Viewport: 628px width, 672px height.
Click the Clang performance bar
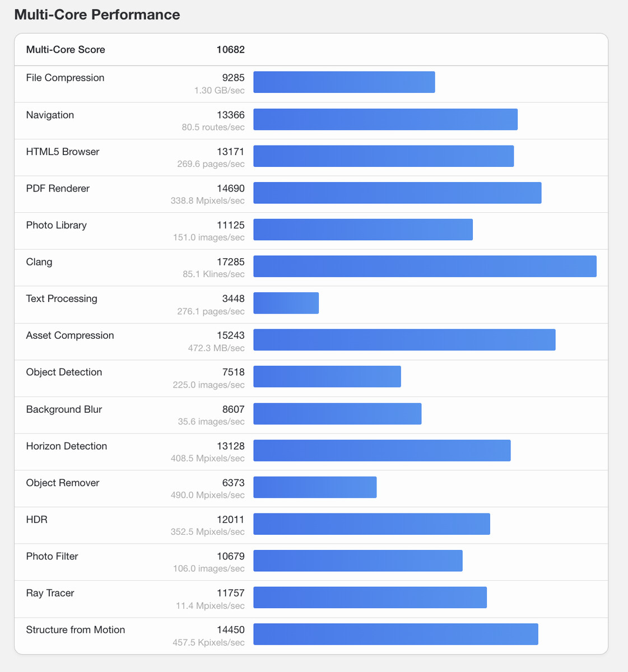pos(425,267)
